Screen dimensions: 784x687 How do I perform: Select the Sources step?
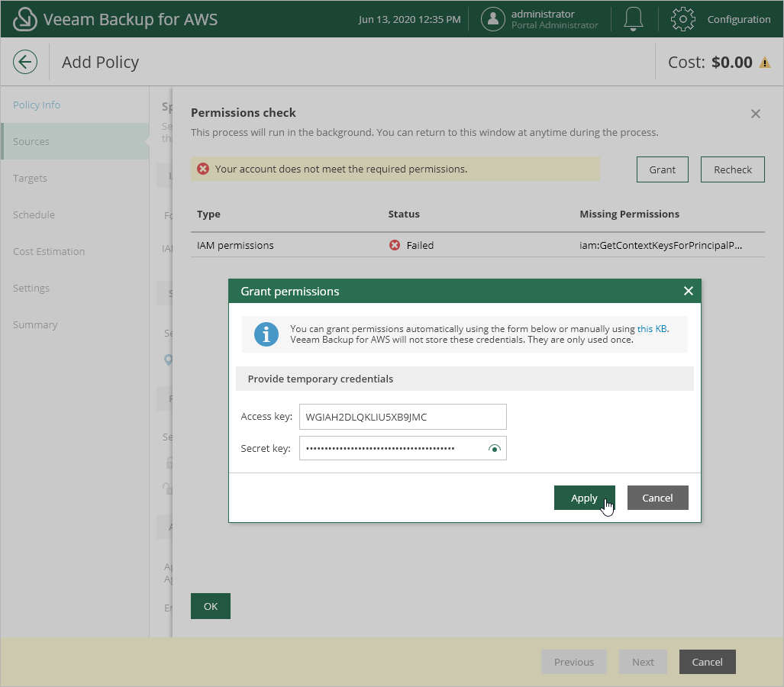pos(75,141)
